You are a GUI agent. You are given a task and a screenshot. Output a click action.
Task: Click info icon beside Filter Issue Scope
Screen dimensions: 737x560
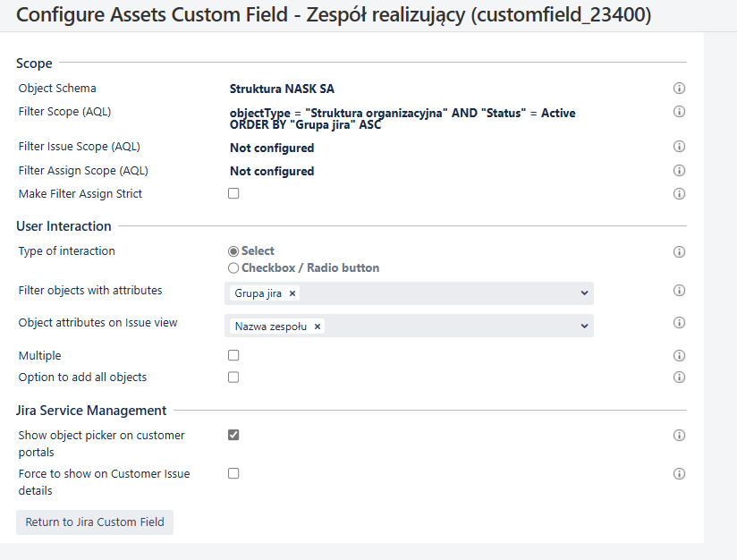coord(679,146)
